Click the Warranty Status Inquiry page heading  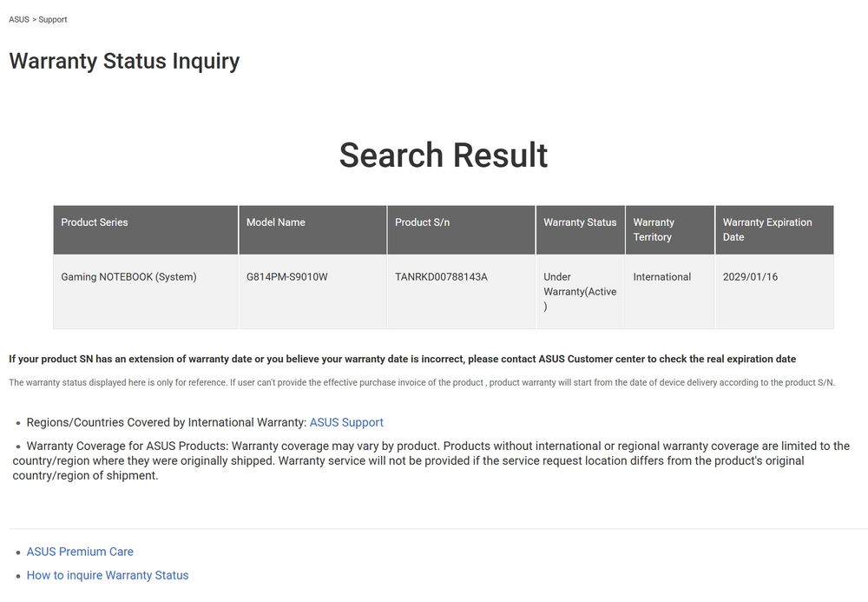124,62
